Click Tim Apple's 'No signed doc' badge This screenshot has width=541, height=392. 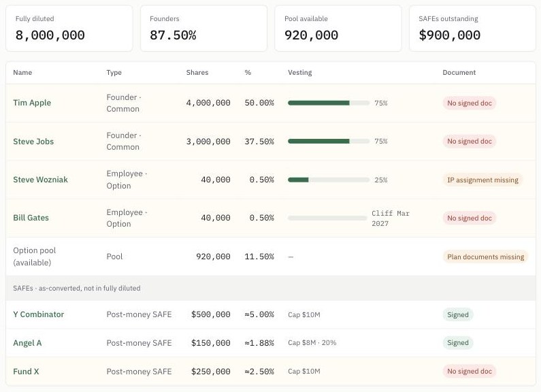(x=470, y=103)
